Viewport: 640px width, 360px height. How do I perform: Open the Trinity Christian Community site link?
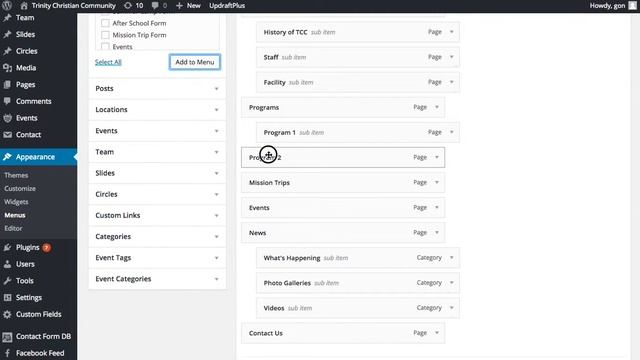[x=73, y=6]
